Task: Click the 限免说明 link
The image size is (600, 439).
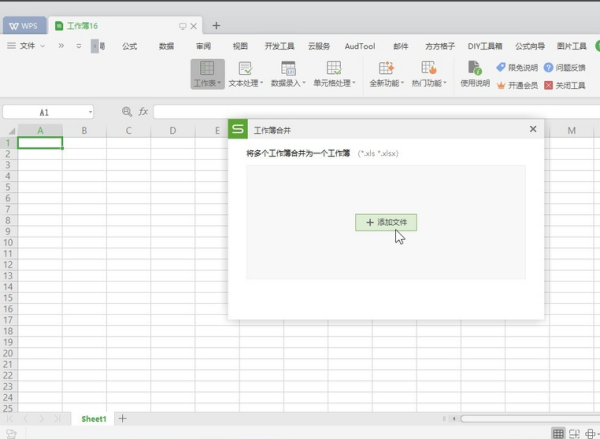Action: [x=516, y=67]
